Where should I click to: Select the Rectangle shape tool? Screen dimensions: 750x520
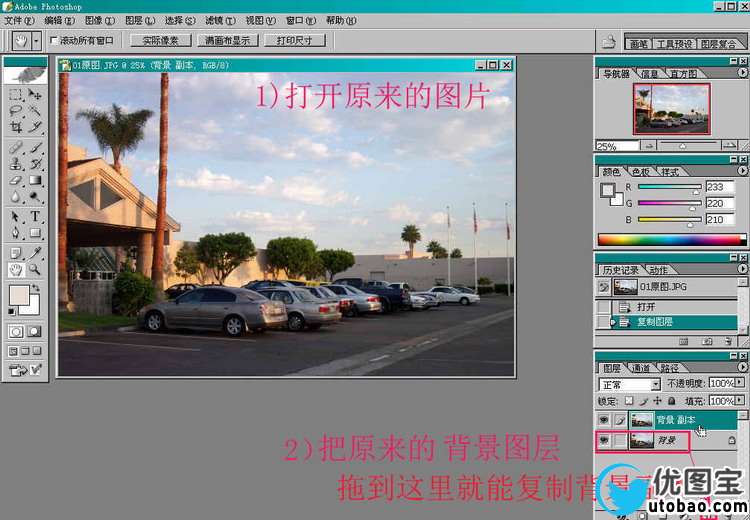point(34,233)
